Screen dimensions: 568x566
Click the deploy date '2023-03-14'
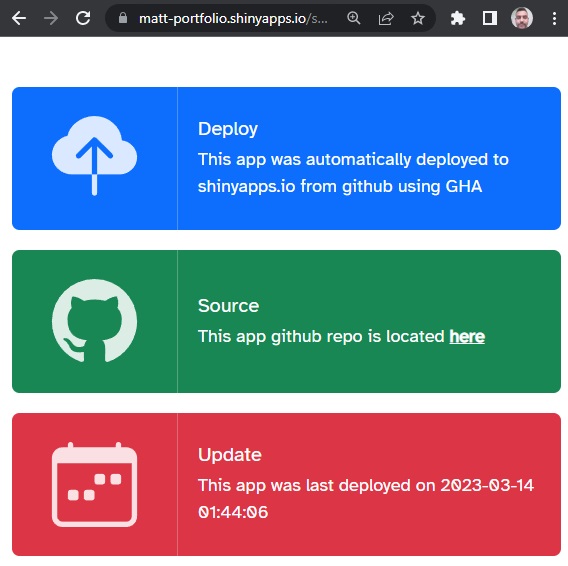tap(487, 485)
